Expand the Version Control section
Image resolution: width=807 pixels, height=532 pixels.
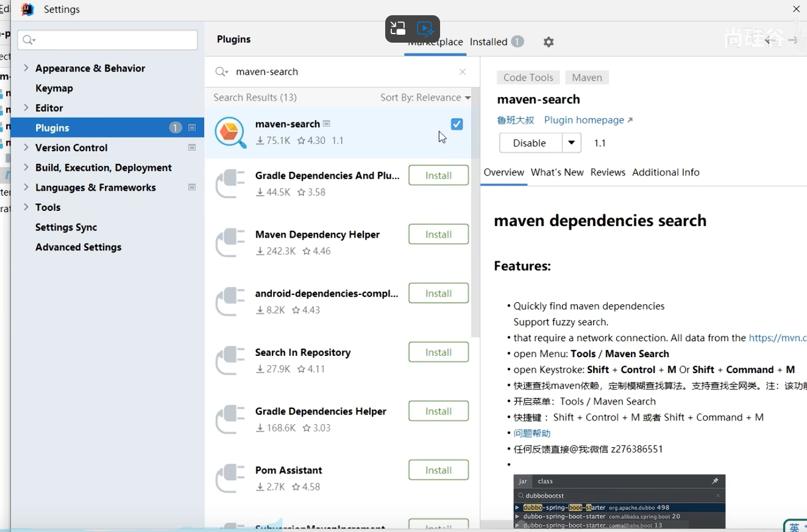tap(26, 147)
